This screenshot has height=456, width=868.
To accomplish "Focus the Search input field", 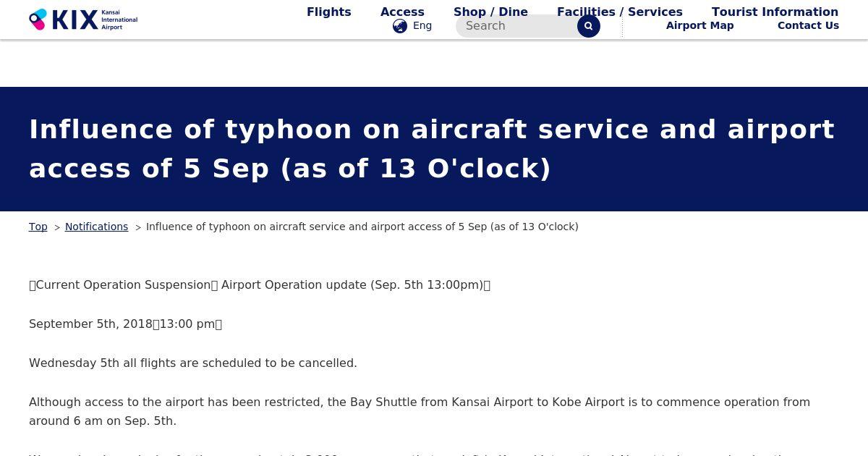I will click(x=517, y=26).
